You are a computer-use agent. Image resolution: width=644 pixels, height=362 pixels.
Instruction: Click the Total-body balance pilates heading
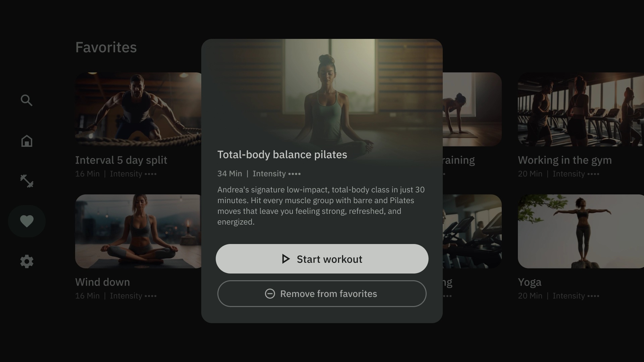pyautogui.click(x=282, y=155)
